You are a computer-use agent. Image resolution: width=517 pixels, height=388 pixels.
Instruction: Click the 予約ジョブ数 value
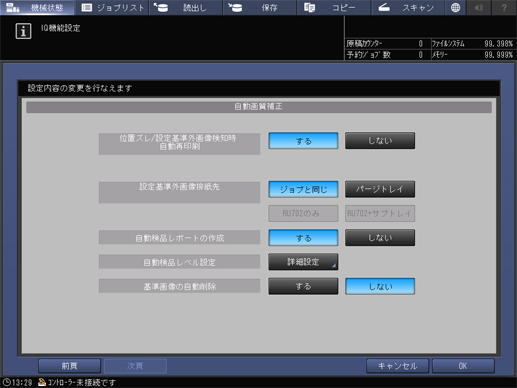[421, 55]
